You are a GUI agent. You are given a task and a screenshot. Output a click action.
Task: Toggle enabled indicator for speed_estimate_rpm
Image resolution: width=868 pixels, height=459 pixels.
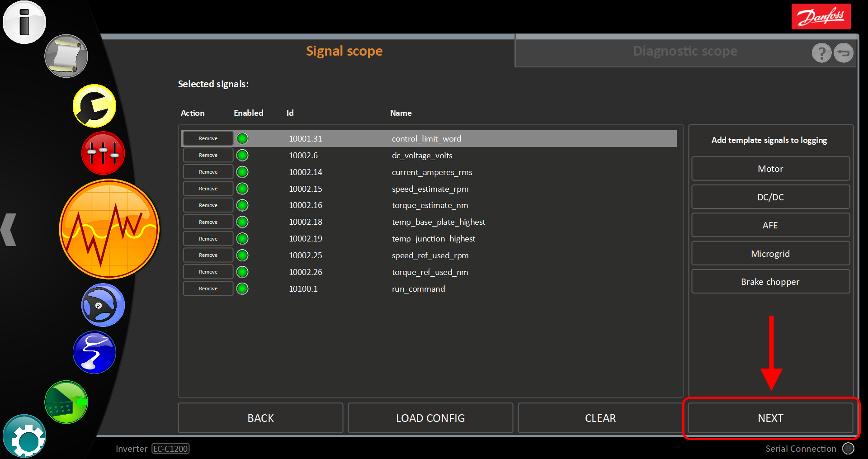coord(243,189)
